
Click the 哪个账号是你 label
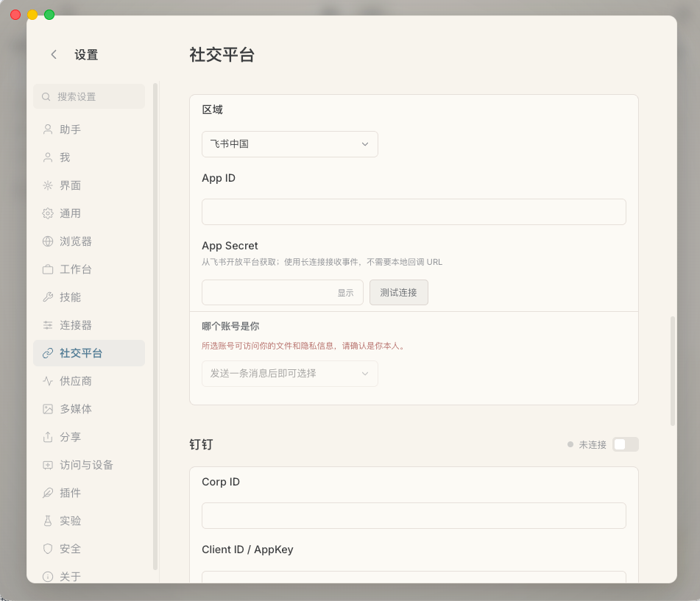(x=230, y=326)
